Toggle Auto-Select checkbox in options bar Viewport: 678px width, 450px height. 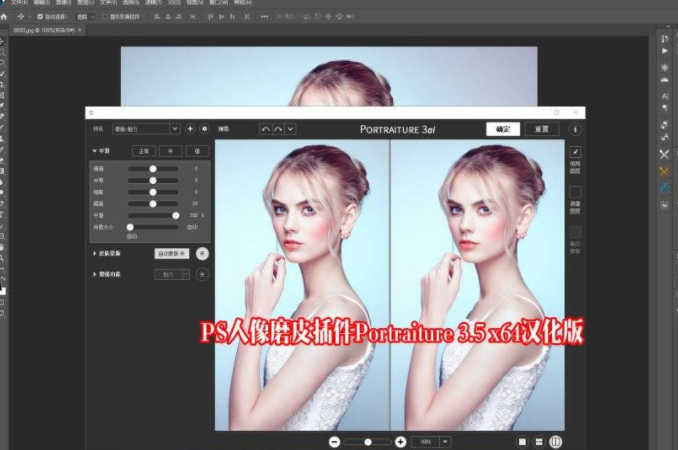coord(40,16)
